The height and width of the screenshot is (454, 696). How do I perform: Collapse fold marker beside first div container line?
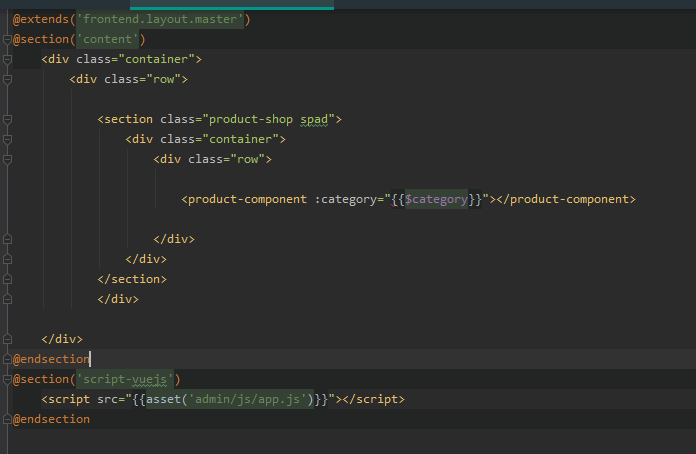[x=7, y=59]
